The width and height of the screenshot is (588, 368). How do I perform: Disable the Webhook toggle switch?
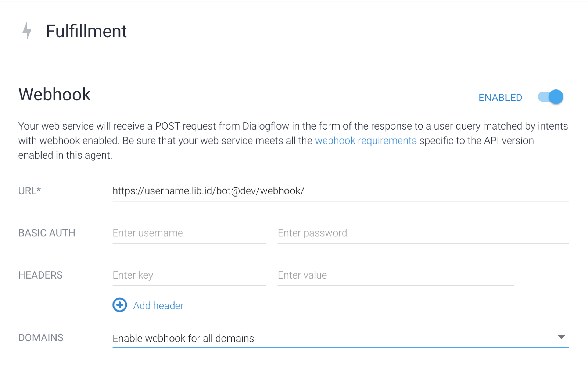pos(551,97)
